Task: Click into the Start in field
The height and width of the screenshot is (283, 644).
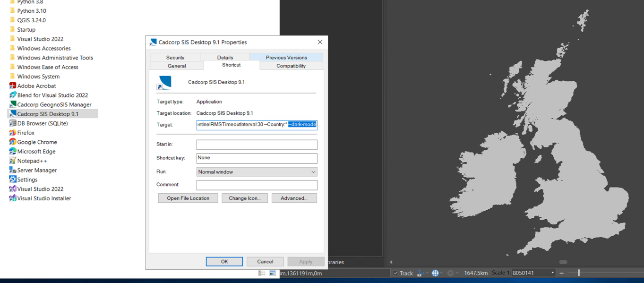Action: pyautogui.click(x=257, y=145)
